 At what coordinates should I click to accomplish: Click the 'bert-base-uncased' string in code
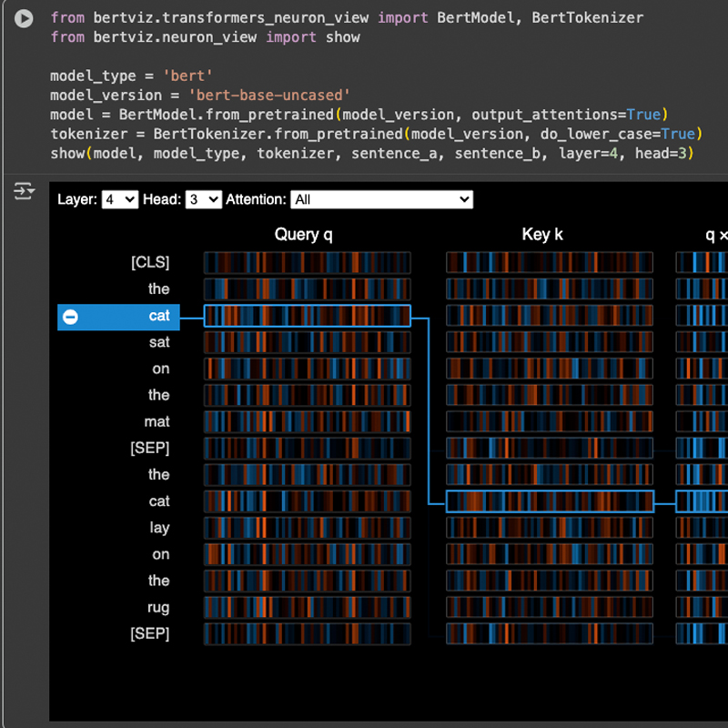[x=268, y=96]
